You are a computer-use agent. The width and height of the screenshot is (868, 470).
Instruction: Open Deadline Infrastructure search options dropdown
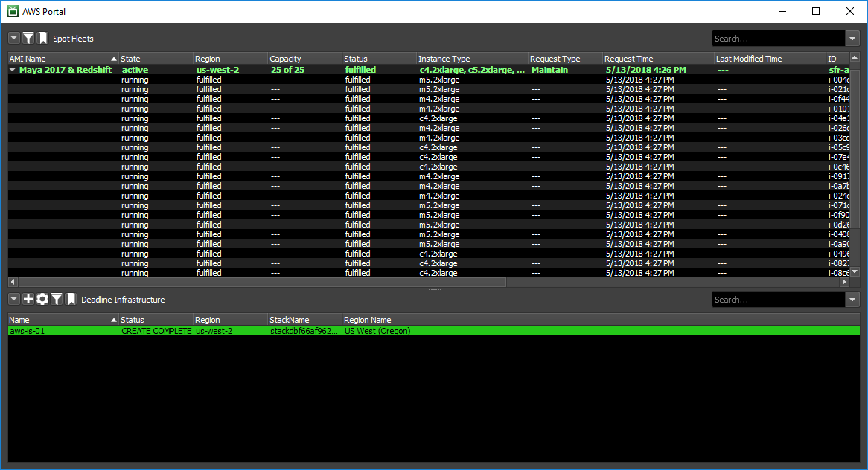click(852, 300)
